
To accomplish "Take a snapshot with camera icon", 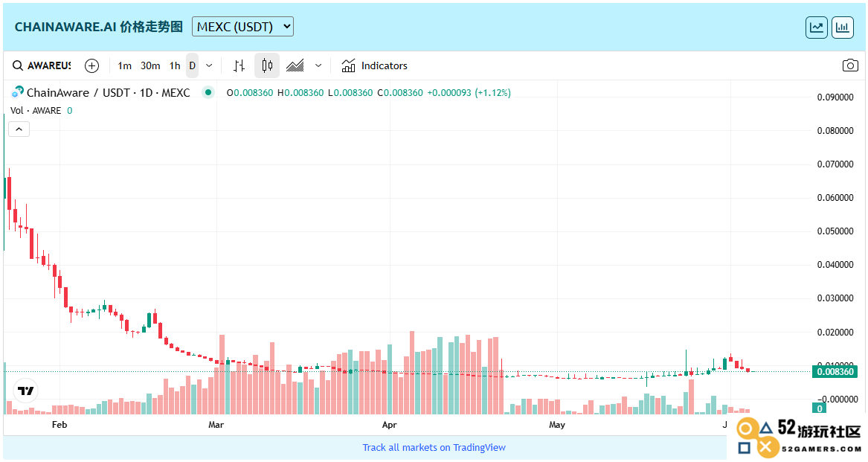I will tap(849, 65).
